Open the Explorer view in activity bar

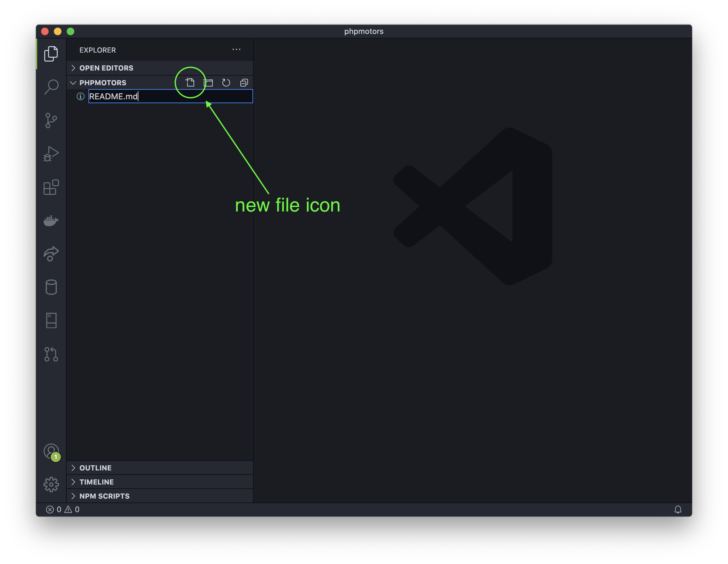51,54
